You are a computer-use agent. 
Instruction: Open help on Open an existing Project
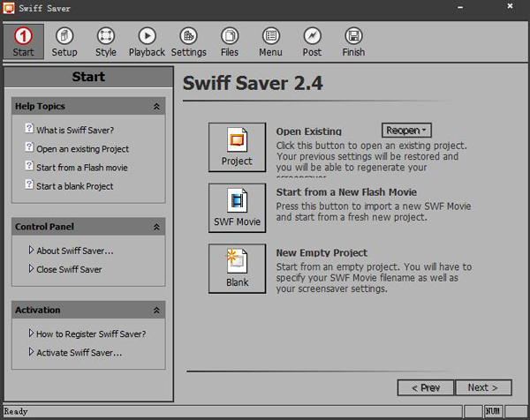(82, 149)
